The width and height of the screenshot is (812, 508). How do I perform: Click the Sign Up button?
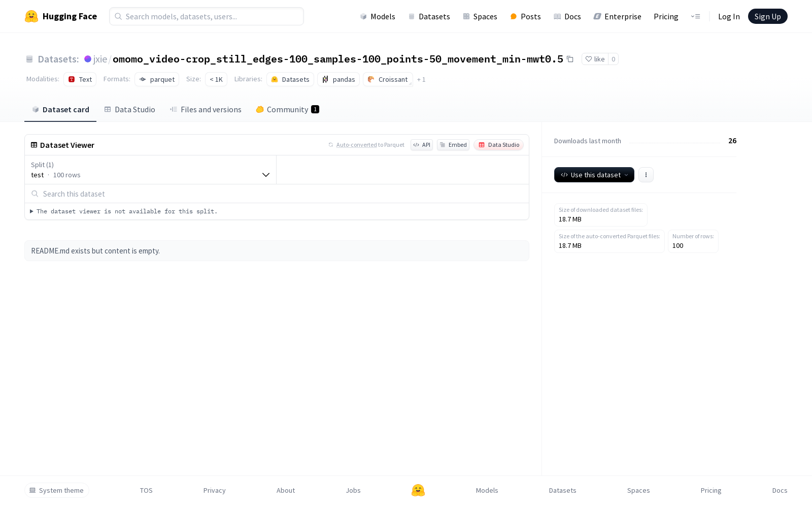[767, 16]
